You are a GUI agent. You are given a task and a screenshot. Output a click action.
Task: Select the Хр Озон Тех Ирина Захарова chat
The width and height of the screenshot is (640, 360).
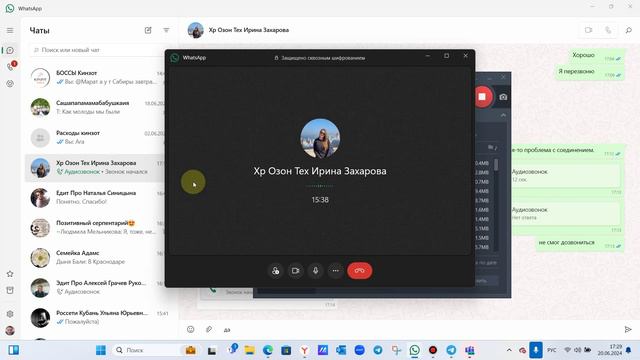[x=96, y=167]
